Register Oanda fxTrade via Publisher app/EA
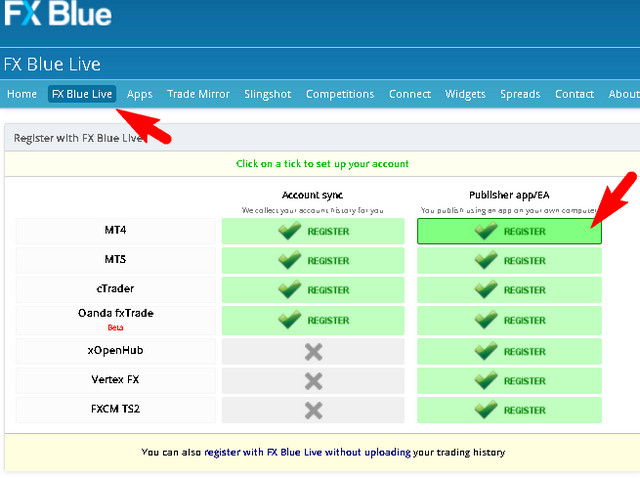Image resolution: width=640 pixels, height=478 pixels. click(509, 320)
